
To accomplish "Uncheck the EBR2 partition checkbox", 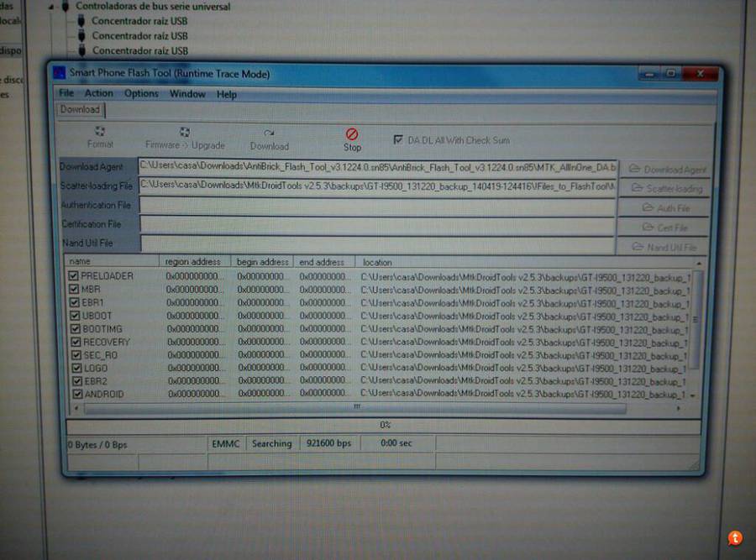I will [77, 381].
